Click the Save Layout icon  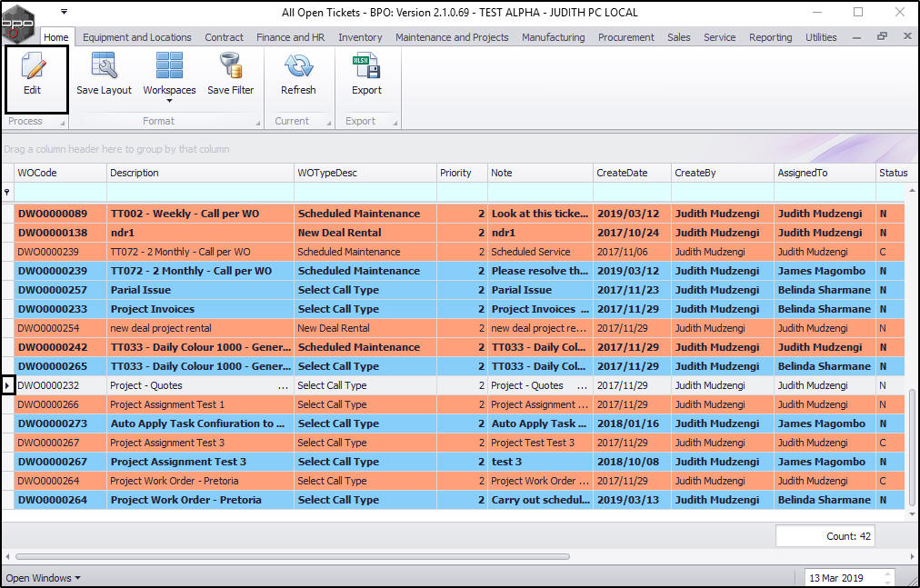tap(104, 66)
